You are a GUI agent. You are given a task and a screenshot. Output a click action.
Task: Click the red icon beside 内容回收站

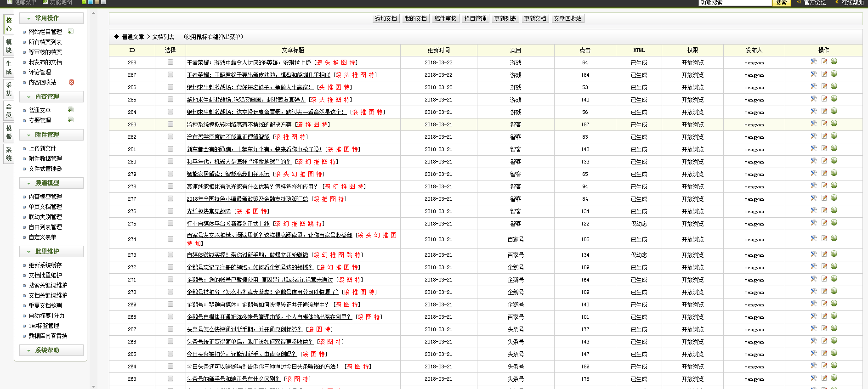pyautogui.click(x=71, y=82)
